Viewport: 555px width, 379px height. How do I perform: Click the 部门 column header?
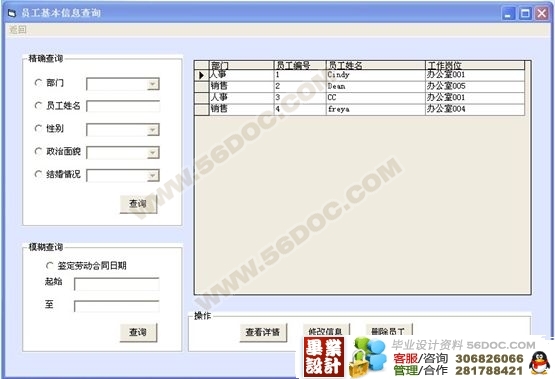coord(241,65)
